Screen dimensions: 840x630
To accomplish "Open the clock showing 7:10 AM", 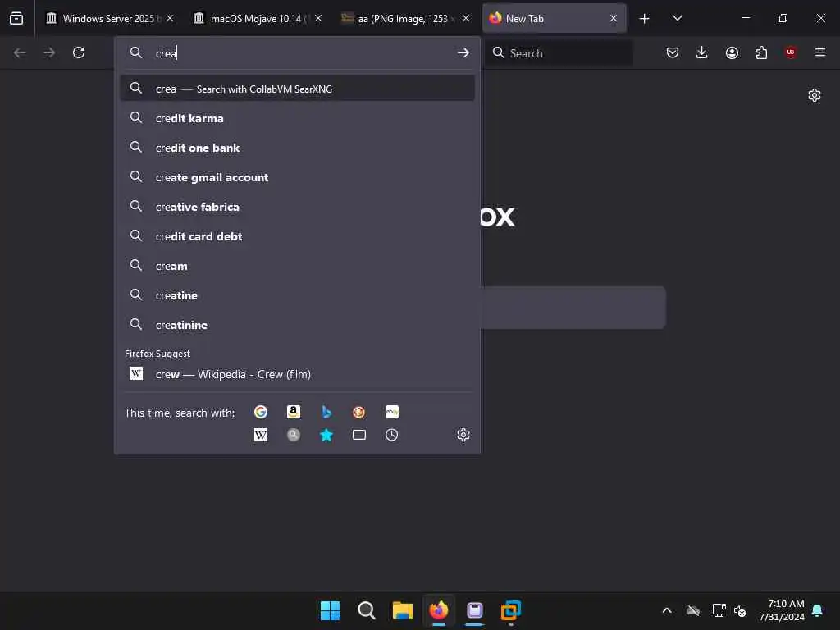I will pos(782,610).
